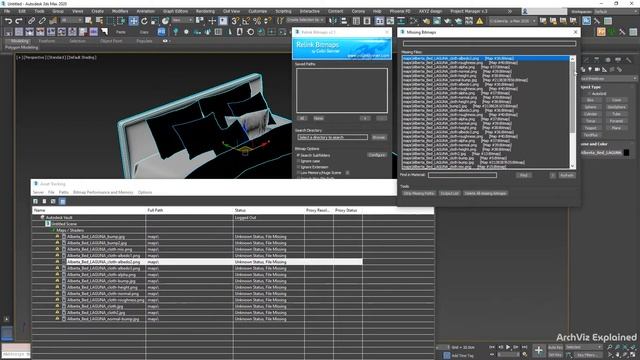Toggle the Spinner Snap icon

coord(267,21)
